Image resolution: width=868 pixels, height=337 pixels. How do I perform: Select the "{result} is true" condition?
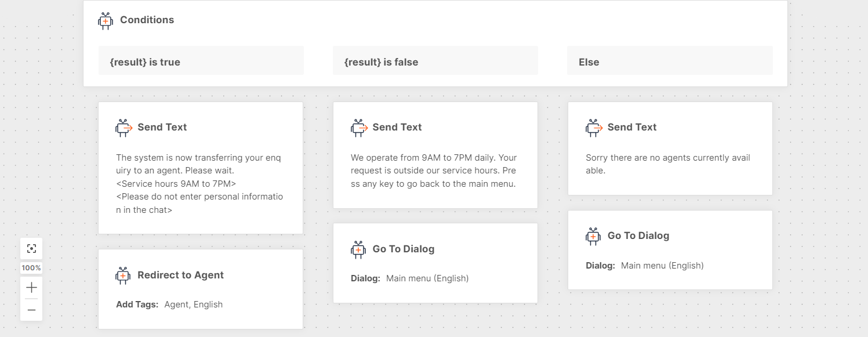coord(201,61)
